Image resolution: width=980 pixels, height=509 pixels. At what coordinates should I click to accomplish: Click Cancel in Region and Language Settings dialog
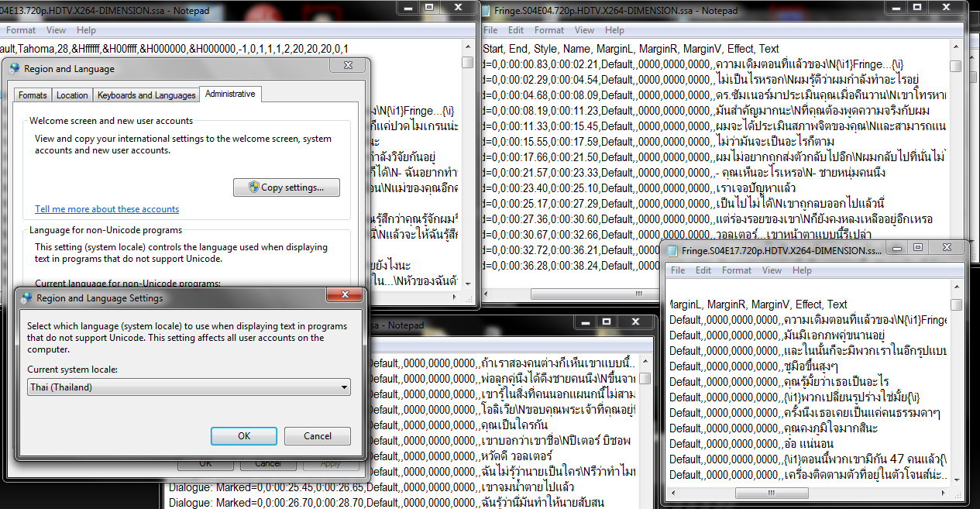coord(318,435)
